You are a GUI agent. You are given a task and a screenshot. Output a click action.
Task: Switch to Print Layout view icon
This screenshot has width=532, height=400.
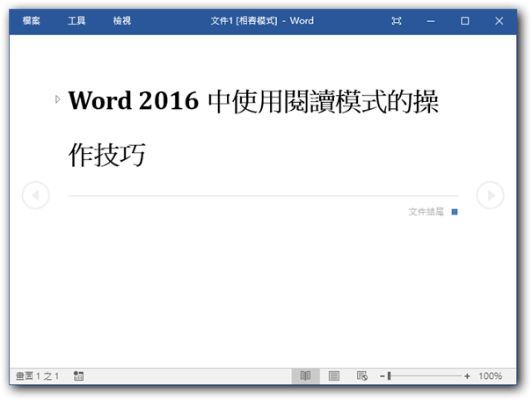click(334, 376)
